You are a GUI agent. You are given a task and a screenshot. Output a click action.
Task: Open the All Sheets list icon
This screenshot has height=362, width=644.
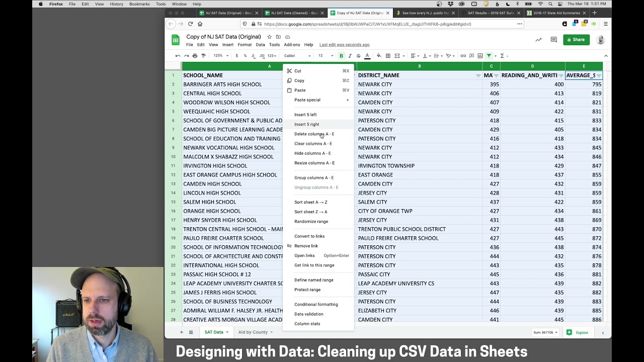[x=191, y=332]
